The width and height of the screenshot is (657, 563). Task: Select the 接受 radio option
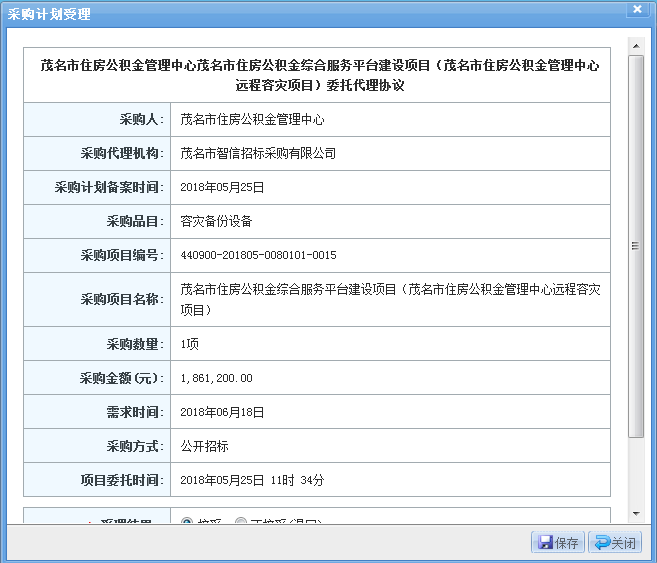pyautogui.click(x=187, y=522)
